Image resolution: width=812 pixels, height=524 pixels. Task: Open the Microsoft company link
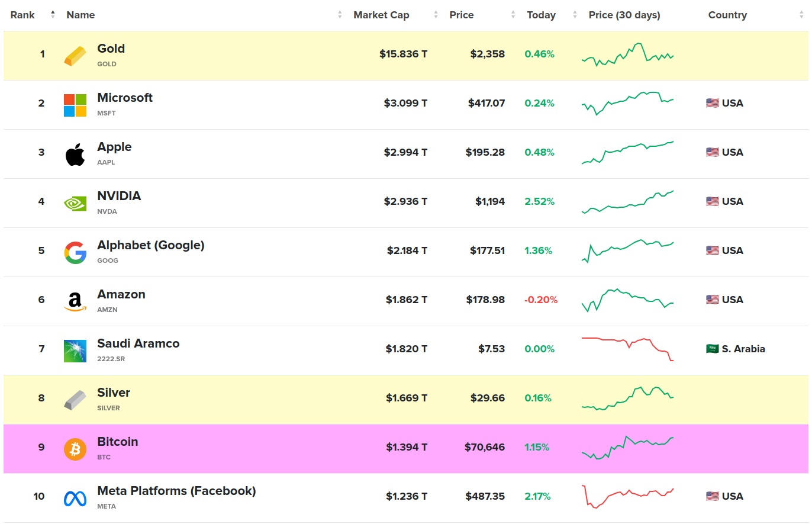(x=125, y=98)
